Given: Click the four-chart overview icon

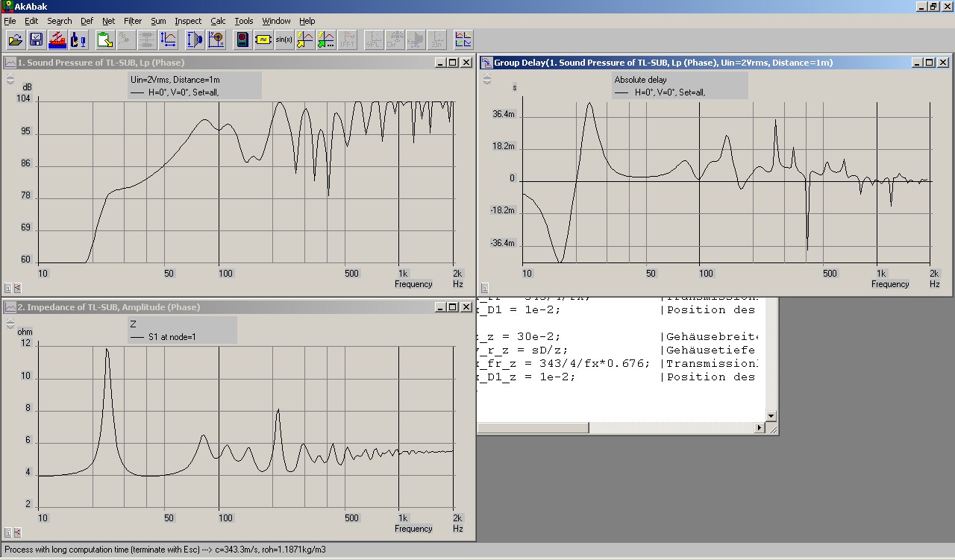Looking at the screenshot, I should [x=463, y=40].
